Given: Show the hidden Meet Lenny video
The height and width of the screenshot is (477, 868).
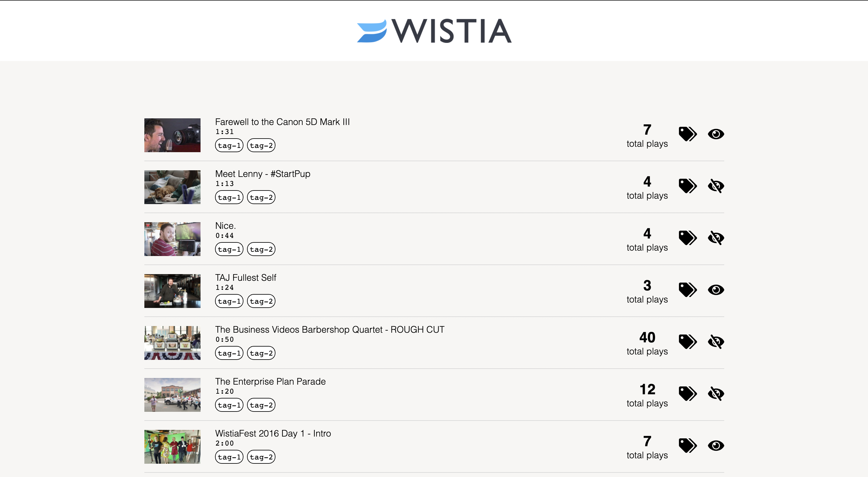Looking at the screenshot, I should (x=716, y=186).
